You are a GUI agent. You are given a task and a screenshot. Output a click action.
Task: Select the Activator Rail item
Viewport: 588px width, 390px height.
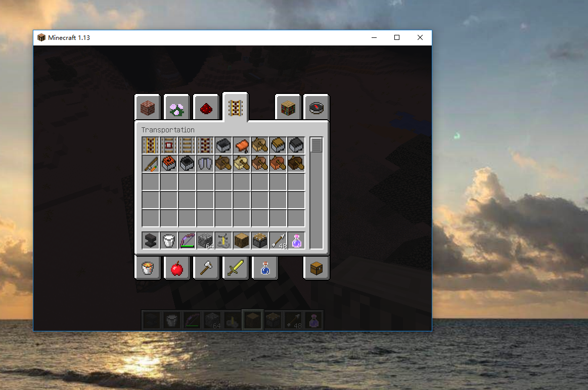(205, 145)
